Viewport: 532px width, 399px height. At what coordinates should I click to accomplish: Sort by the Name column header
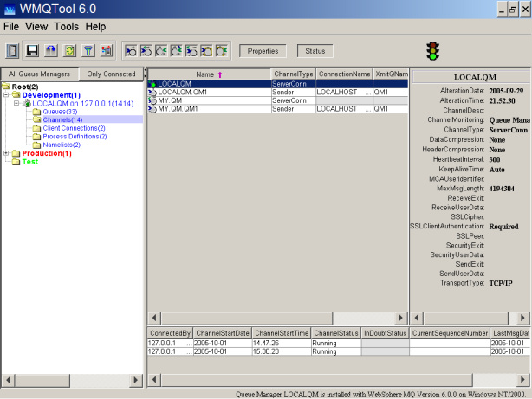point(210,74)
